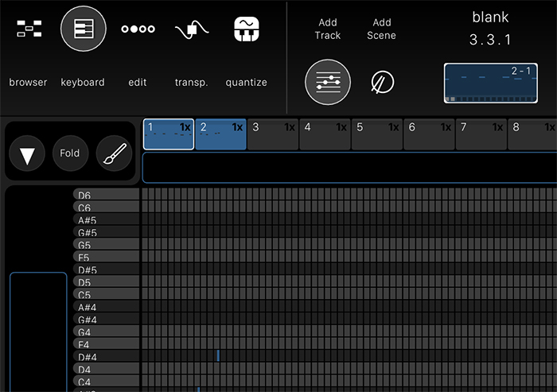Viewport: 557px width, 392px height.
Task: Click the A#5 piano key
Action: 106,219
